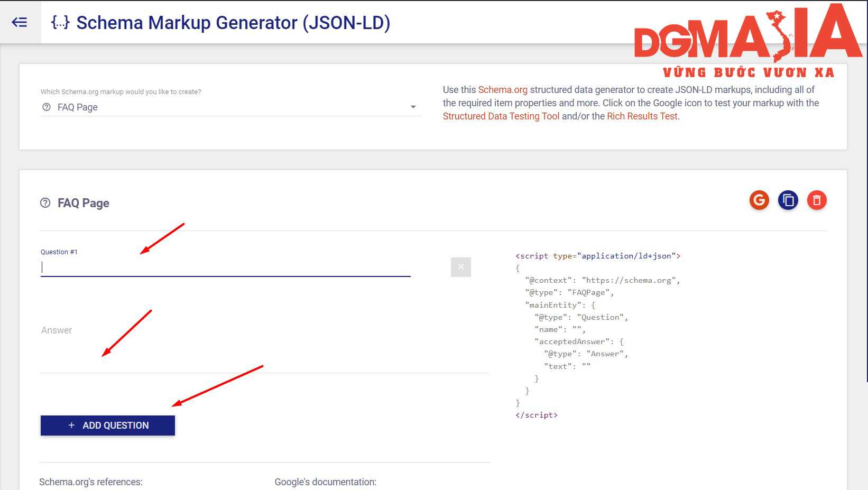This screenshot has height=490, width=868.
Task: Click the Google's documentation heading
Action: point(326,482)
